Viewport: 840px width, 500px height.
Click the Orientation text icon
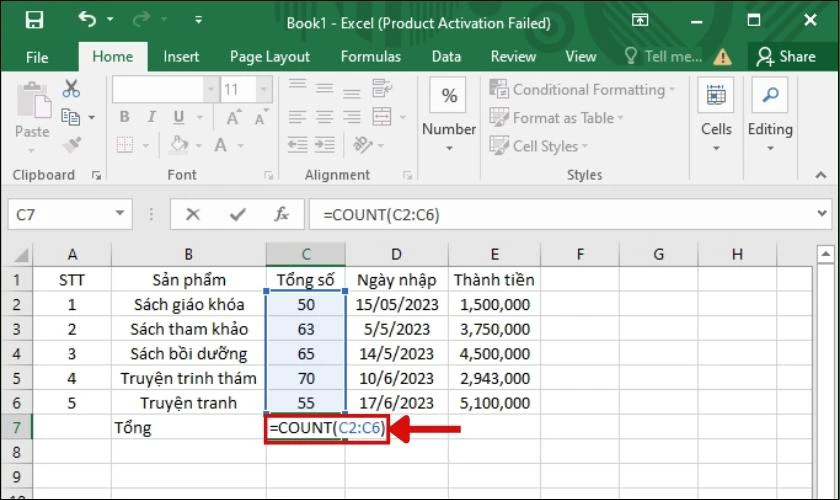click(x=363, y=144)
